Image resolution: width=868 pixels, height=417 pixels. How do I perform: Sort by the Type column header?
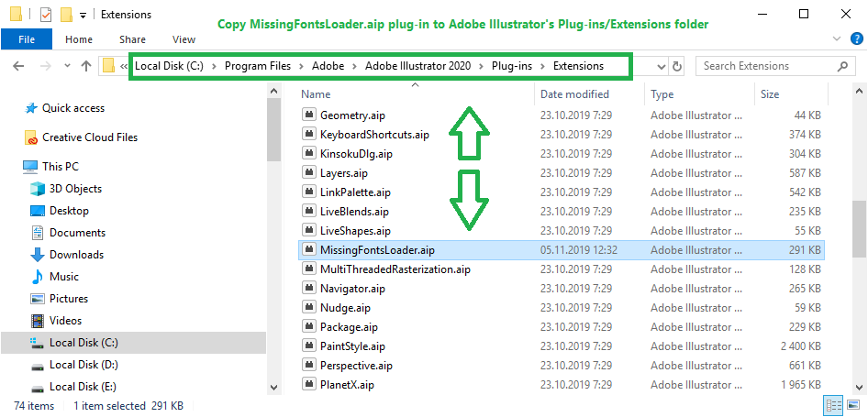pyautogui.click(x=662, y=94)
